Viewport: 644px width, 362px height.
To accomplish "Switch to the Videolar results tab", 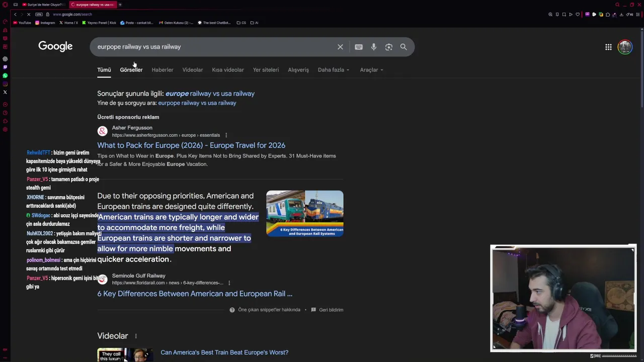I will coord(193,70).
